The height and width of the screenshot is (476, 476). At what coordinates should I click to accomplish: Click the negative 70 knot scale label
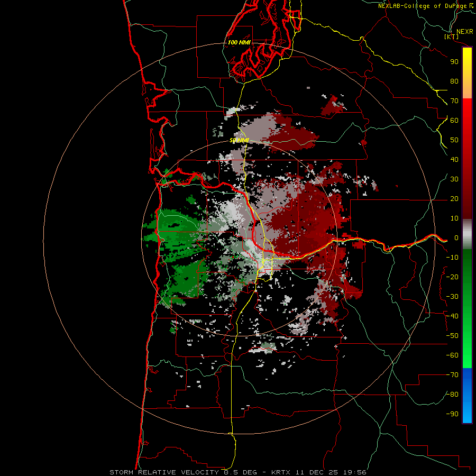tap(452, 375)
